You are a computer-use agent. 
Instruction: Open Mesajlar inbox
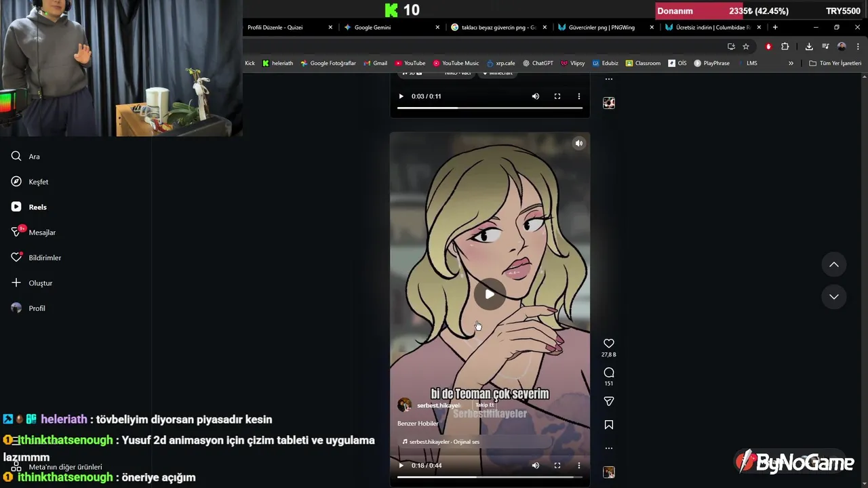point(33,232)
